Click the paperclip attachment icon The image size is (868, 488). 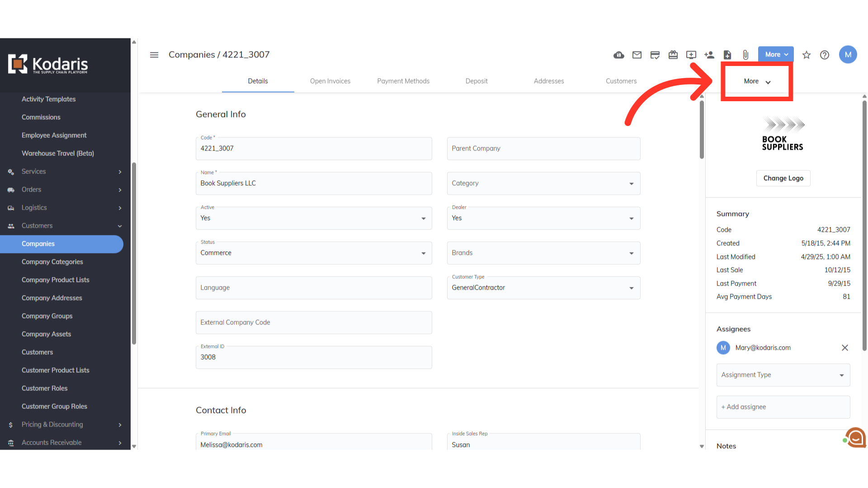tap(745, 55)
